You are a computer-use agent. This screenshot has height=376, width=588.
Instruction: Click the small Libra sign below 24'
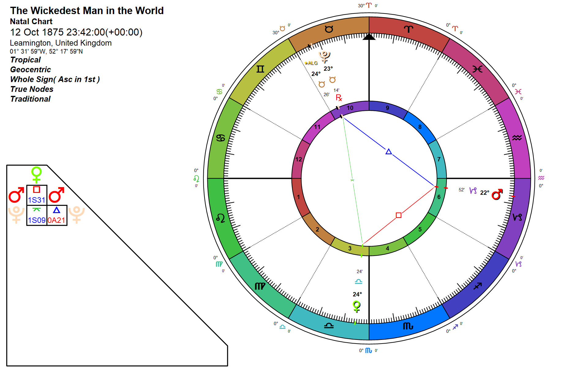tap(359, 281)
